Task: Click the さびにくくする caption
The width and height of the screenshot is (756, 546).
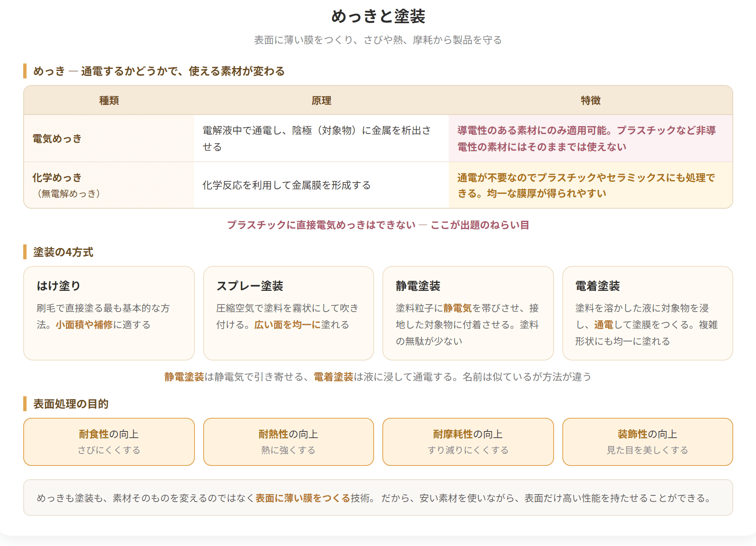Action: (x=109, y=450)
